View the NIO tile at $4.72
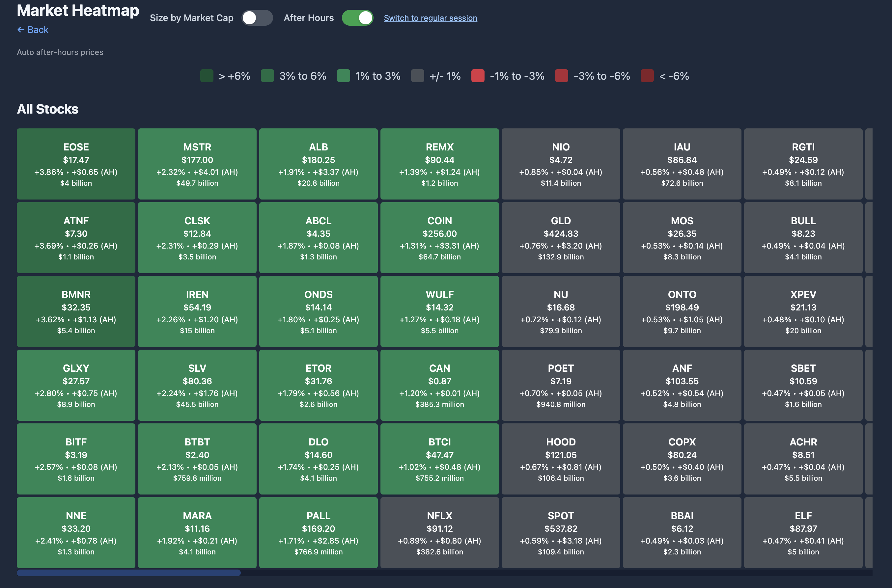The image size is (892, 588). (560, 164)
